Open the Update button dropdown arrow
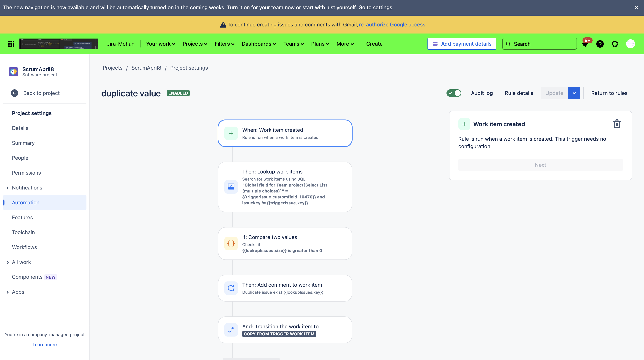The height and width of the screenshot is (360, 644). pyautogui.click(x=574, y=93)
